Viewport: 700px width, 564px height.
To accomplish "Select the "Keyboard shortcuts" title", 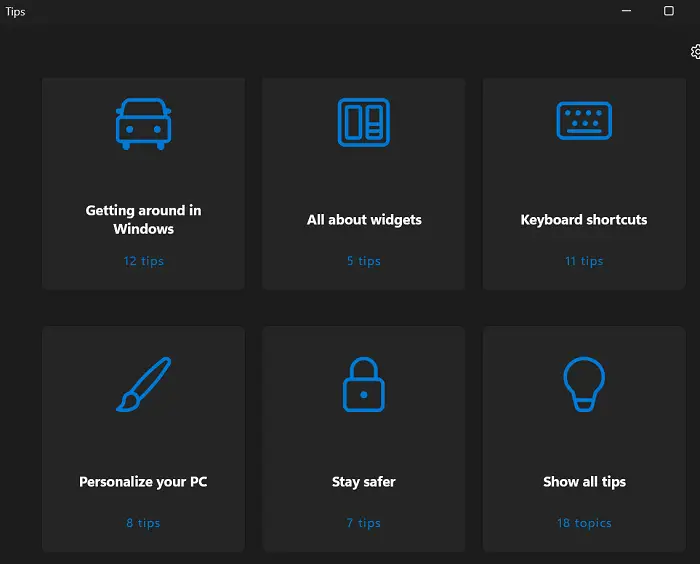I will click(x=584, y=220).
